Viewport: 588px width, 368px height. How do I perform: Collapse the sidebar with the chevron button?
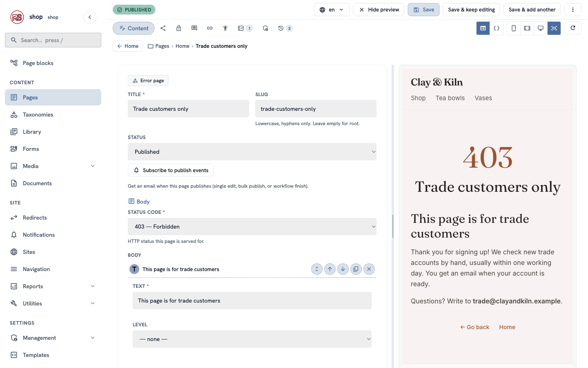(90, 17)
